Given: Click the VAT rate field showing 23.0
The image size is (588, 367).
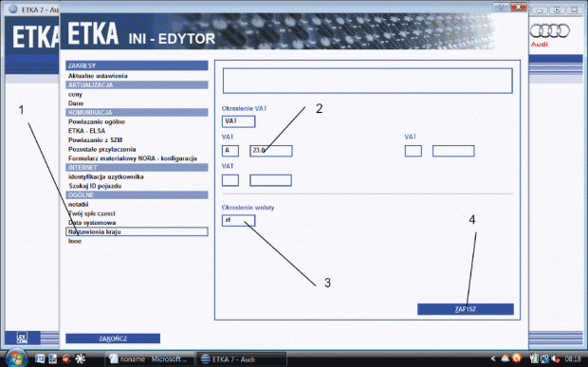Looking at the screenshot, I should (271, 151).
